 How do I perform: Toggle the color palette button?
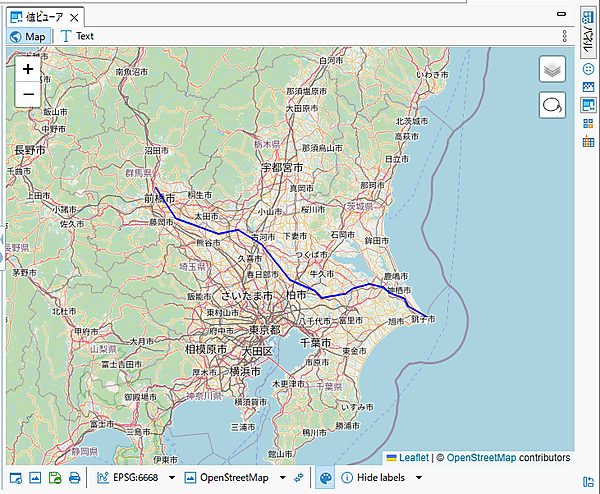[x=325, y=478]
